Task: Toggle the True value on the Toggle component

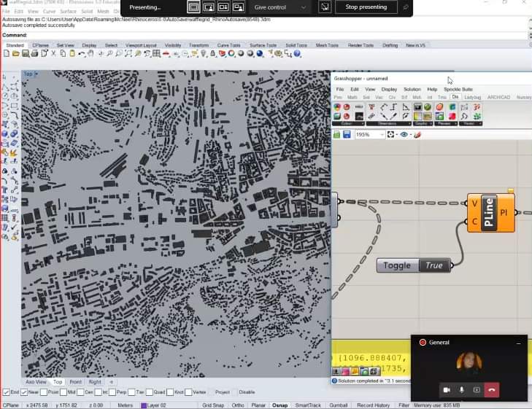Action: click(433, 265)
